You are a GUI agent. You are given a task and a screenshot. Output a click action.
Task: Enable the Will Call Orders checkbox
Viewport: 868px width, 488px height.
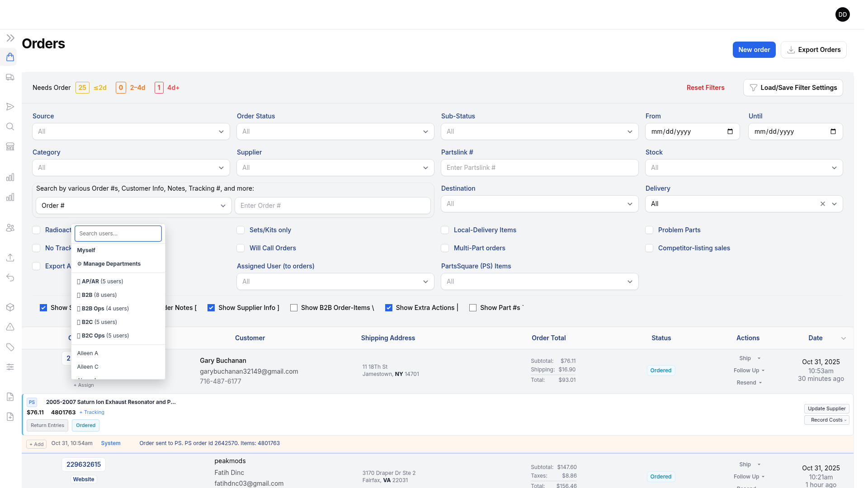[241, 248]
